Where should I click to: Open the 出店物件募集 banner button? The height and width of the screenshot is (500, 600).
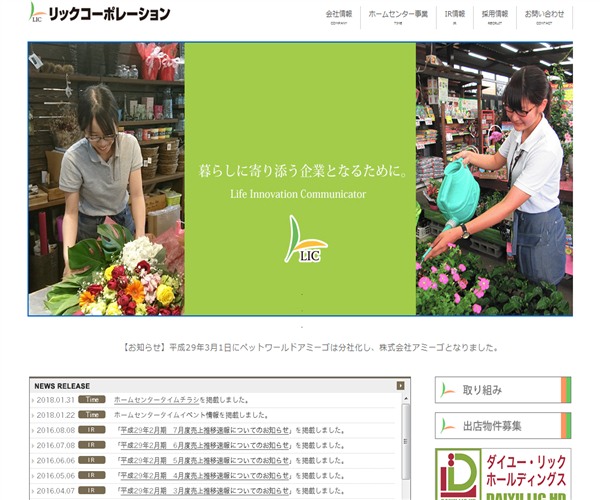503,425
